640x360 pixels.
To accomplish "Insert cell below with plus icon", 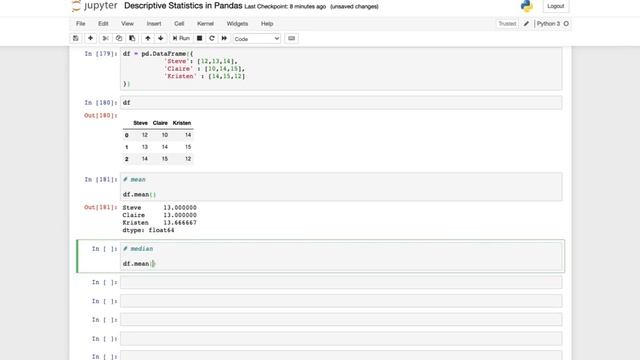I will tap(90, 38).
